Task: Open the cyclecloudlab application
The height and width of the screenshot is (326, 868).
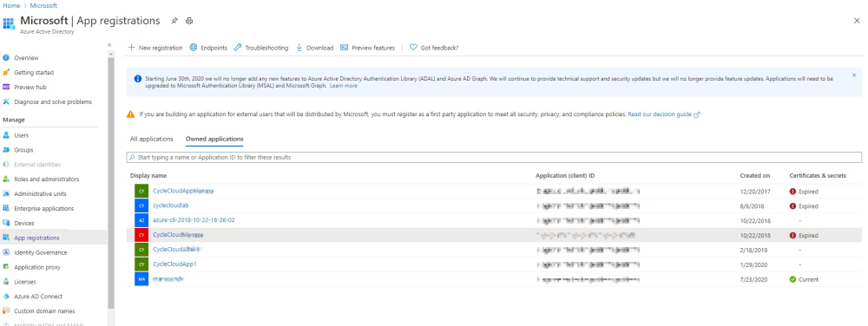Action: (170, 205)
